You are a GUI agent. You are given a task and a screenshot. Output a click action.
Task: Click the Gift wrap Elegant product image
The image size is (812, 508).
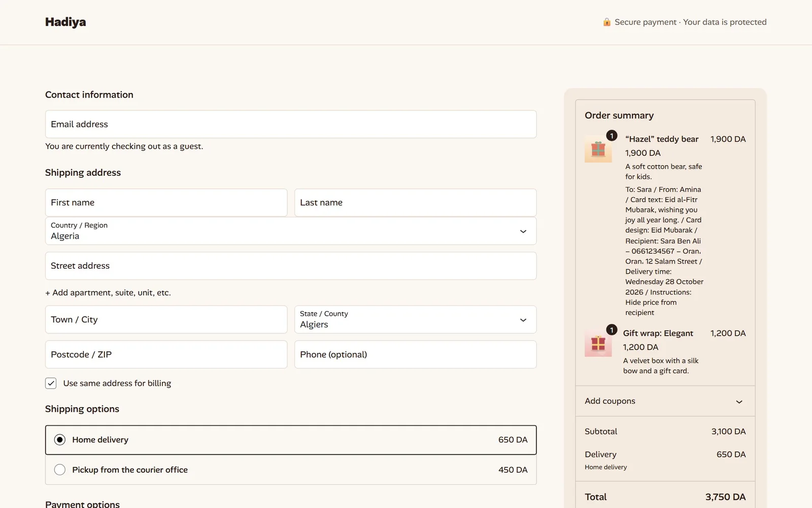click(598, 343)
